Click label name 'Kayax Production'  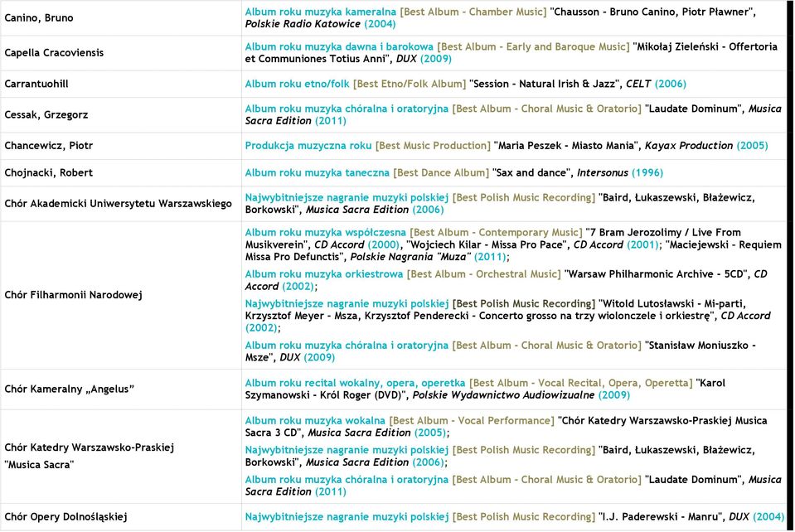(x=689, y=146)
